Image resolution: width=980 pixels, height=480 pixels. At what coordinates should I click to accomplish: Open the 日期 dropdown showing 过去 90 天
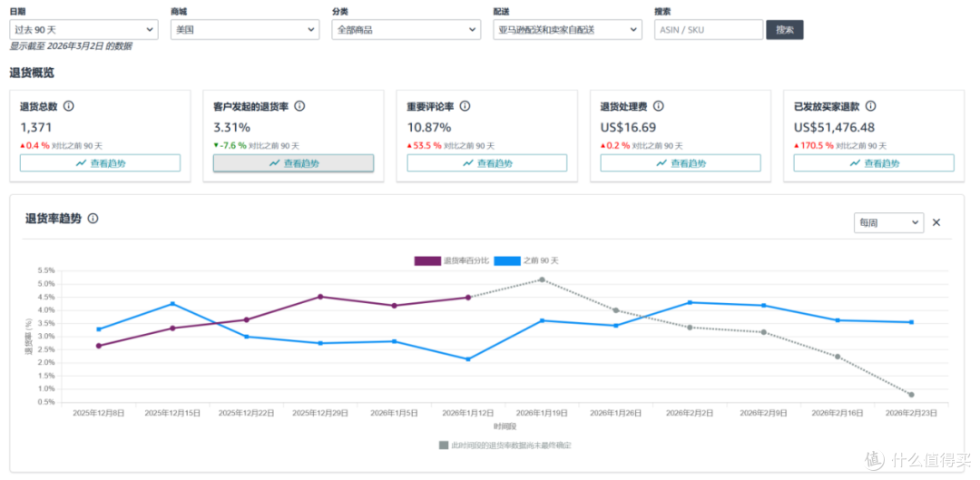point(83,29)
